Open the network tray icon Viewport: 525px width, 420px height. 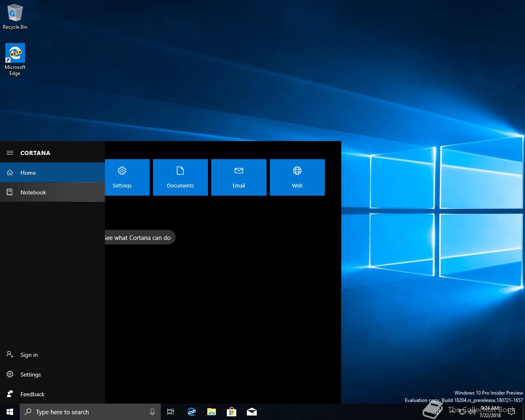point(462,412)
